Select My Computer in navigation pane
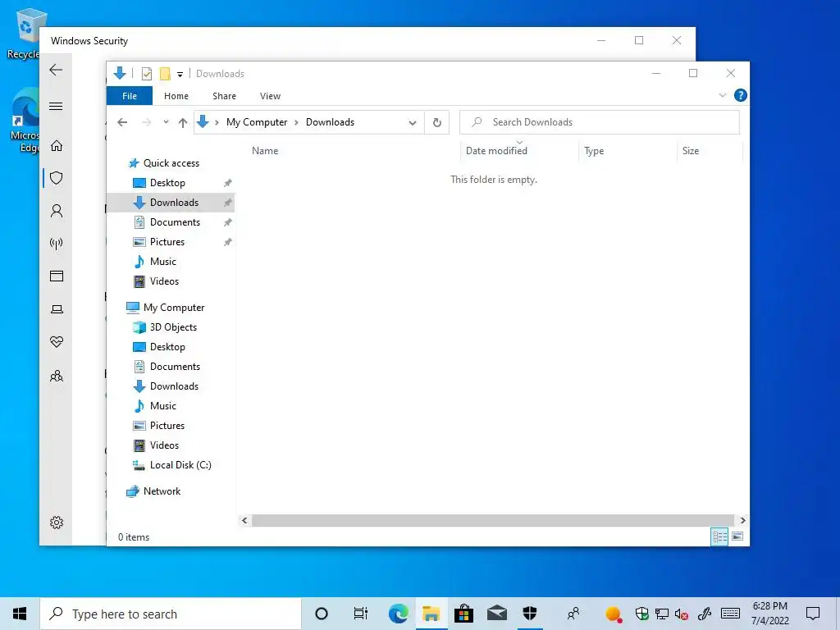Viewport: 840px width, 630px height. (174, 308)
